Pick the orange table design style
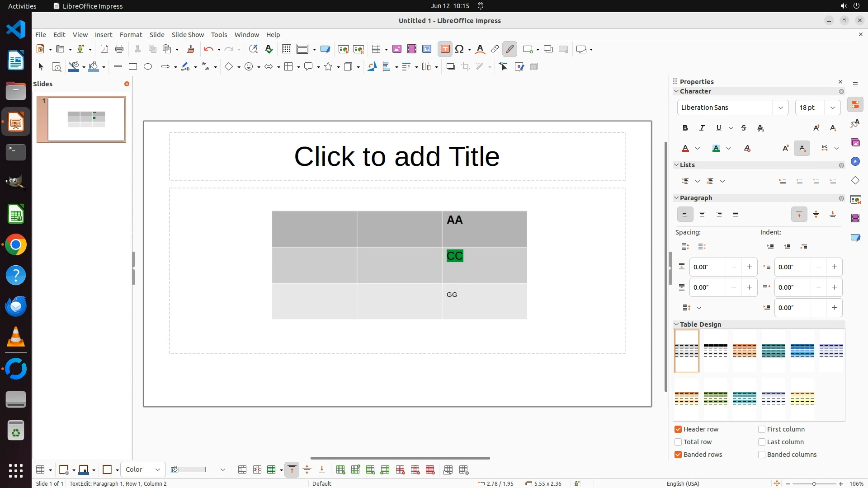Screen dimensions: 868x488 click(x=744, y=351)
